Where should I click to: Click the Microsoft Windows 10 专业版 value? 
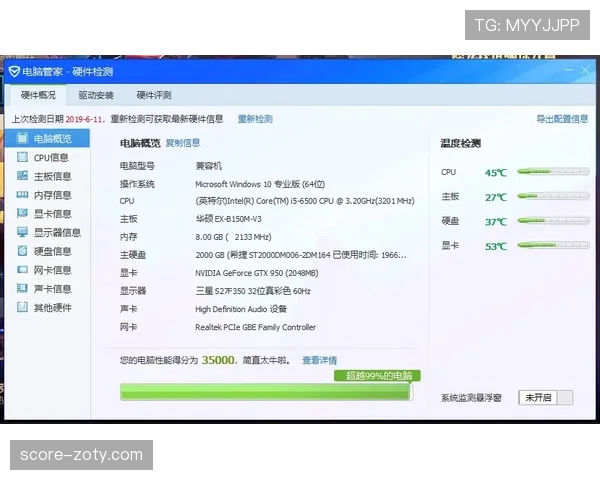[260, 184]
